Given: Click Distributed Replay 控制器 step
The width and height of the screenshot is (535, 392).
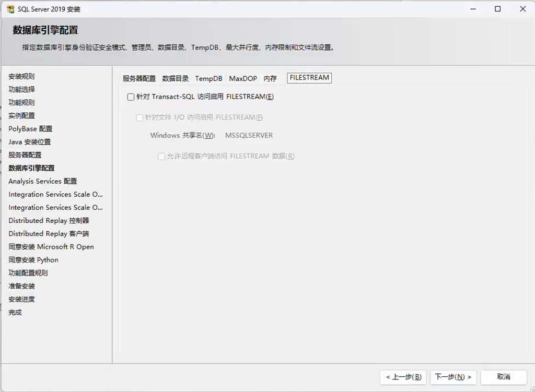Looking at the screenshot, I should pyautogui.click(x=49, y=221).
